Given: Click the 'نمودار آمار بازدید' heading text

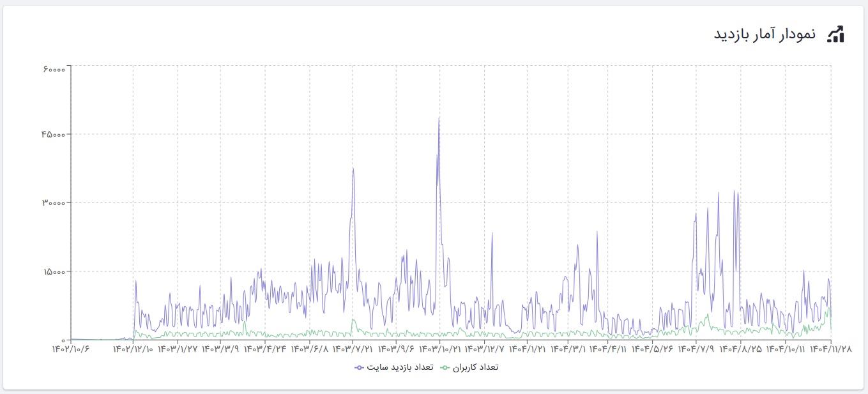Looking at the screenshot, I should [765, 34].
